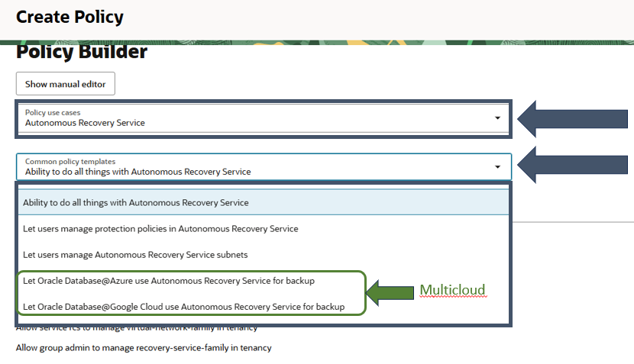Select Oracle Database@Azure backup template

pos(169,281)
